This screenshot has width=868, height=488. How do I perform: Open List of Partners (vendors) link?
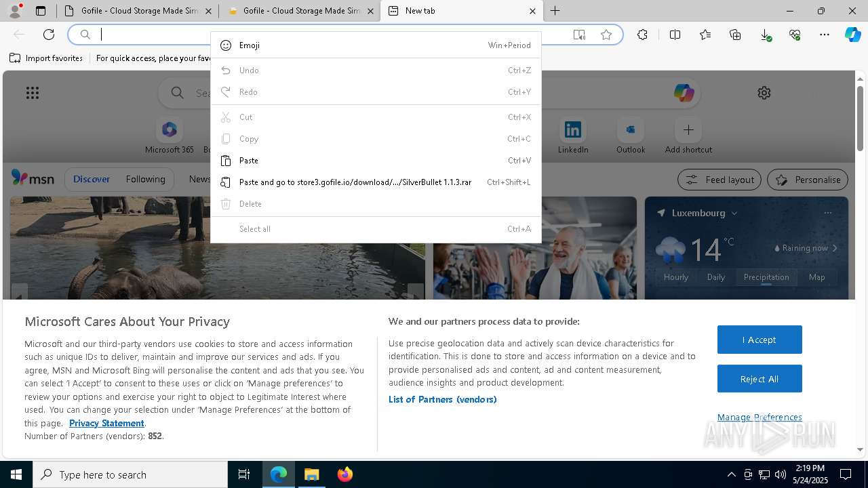pyautogui.click(x=443, y=399)
